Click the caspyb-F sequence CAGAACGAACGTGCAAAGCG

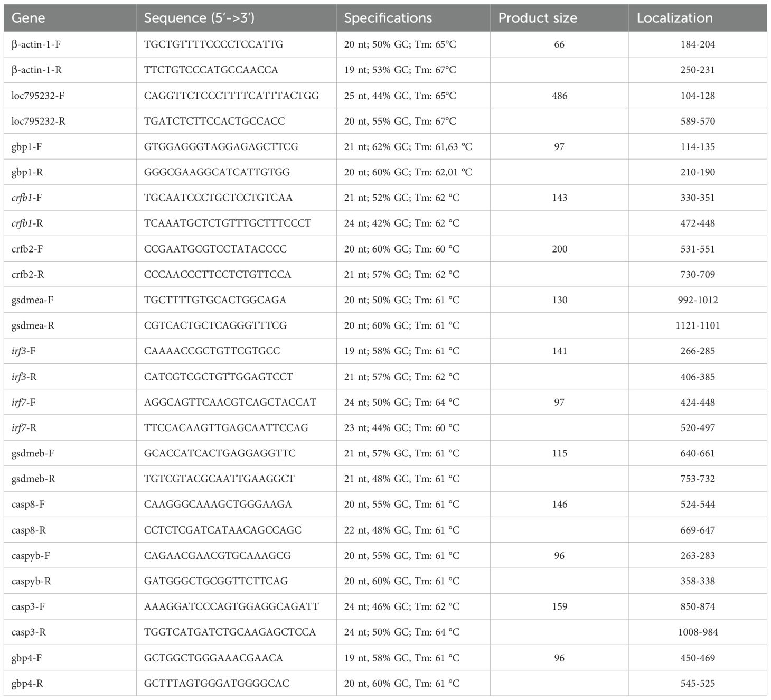pyautogui.click(x=218, y=555)
